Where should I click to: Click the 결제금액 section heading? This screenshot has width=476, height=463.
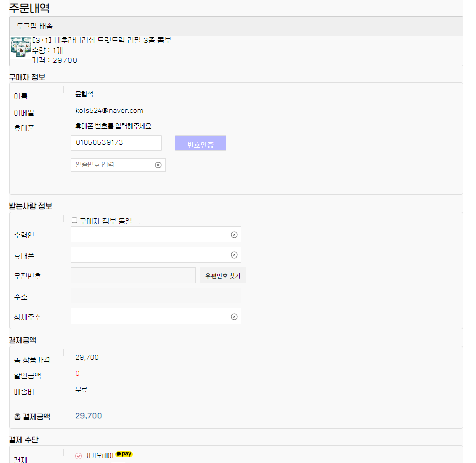[23, 340]
